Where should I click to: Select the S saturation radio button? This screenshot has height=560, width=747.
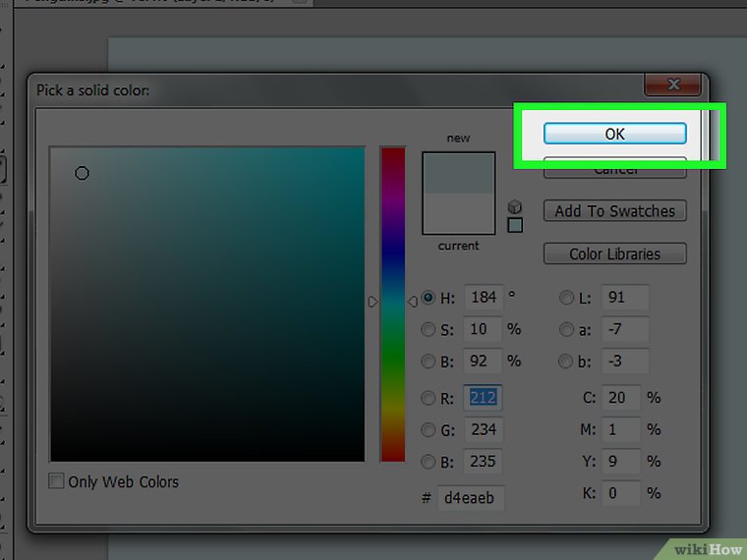pos(429,329)
